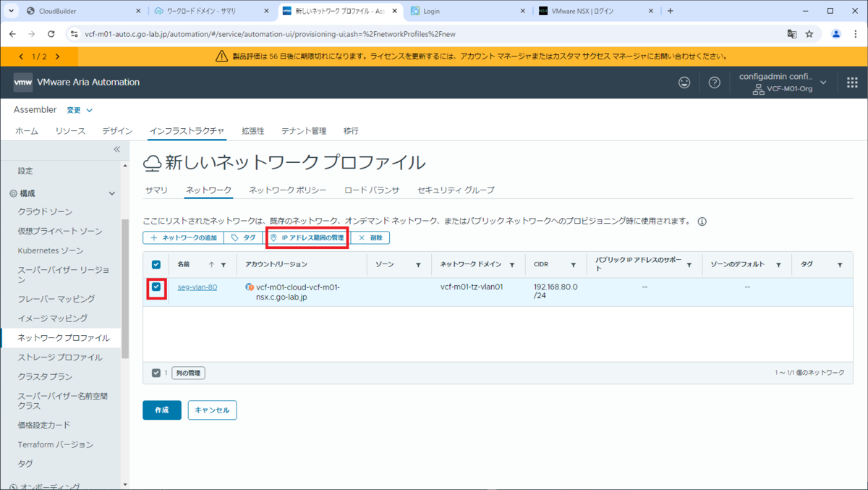
Task: Open the リソース menu
Action: [x=70, y=131]
